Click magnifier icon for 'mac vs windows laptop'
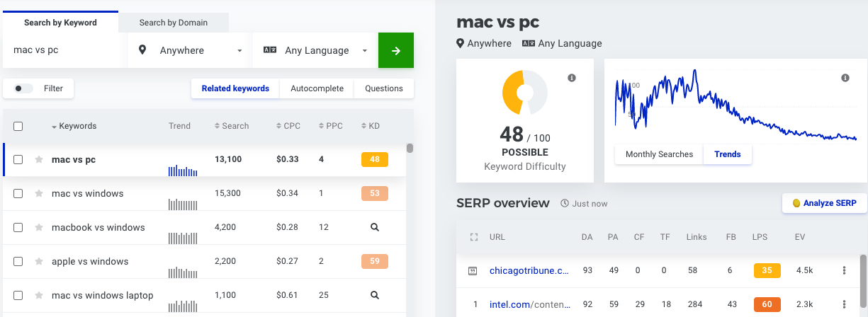Image resolution: width=868 pixels, height=317 pixels. pyautogui.click(x=375, y=296)
